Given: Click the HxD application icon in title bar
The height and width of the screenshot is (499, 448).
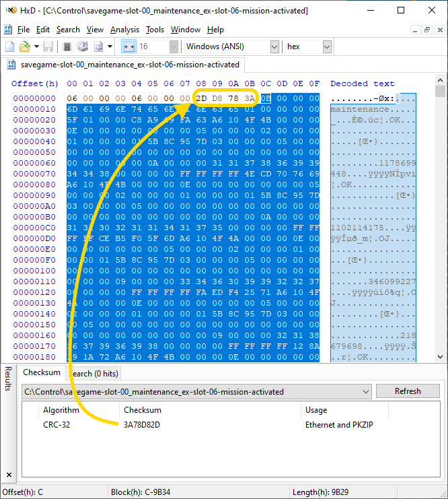Looking at the screenshot, I should 11,11.
